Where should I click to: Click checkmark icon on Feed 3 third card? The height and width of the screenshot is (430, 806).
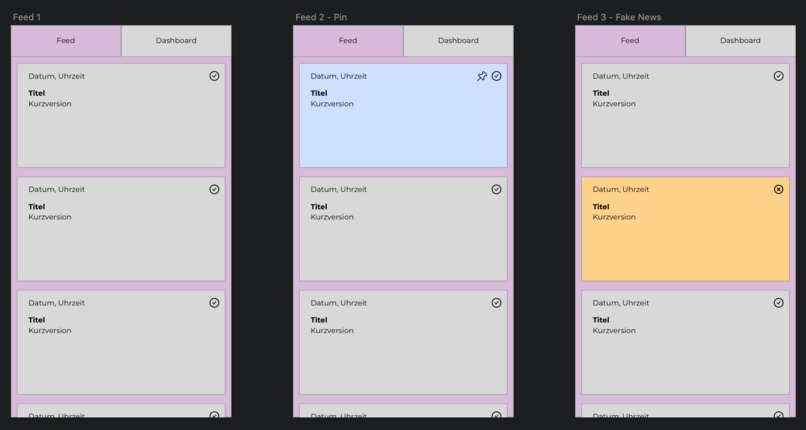coord(779,303)
